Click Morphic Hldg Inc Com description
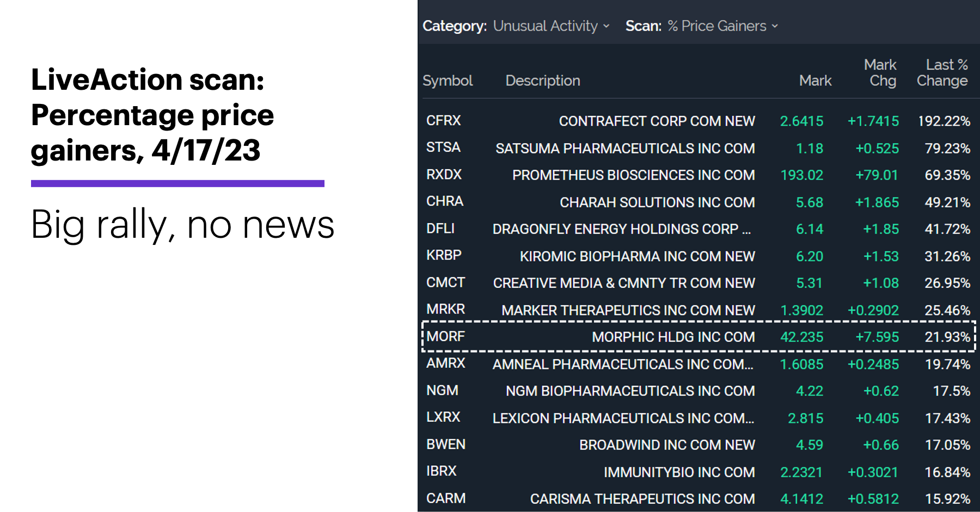Screen dimensions: 980x512 pyautogui.click(x=673, y=337)
